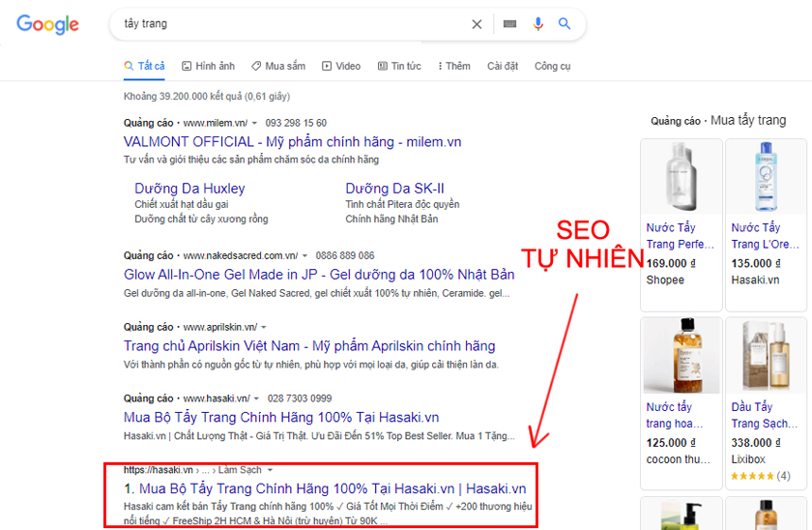The width and height of the screenshot is (812, 530).
Task: Start voice search with microphone icon
Action: (x=538, y=24)
